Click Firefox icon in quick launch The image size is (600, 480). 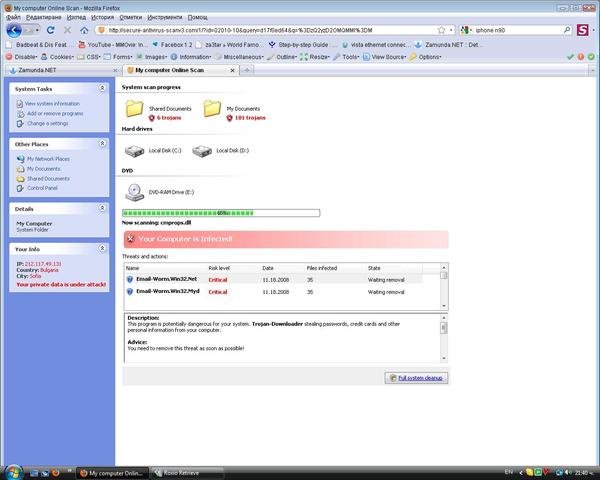click(x=56, y=473)
